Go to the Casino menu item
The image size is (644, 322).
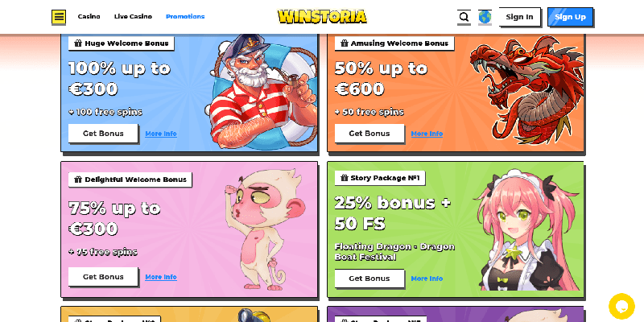point(89,17)
